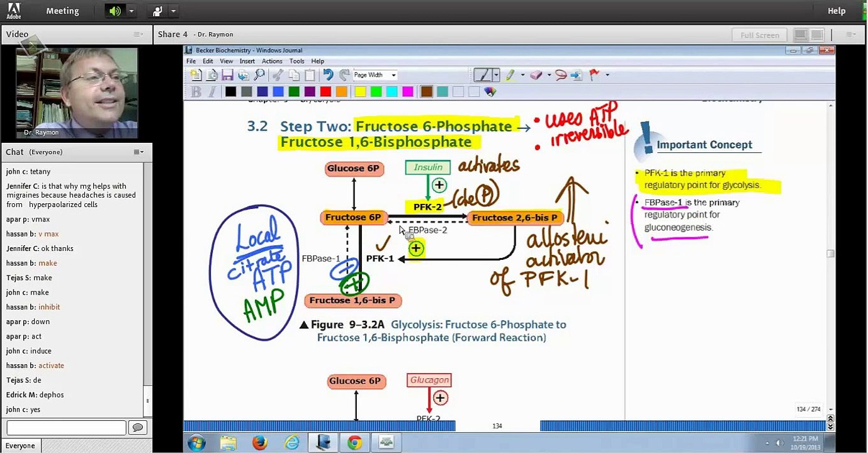Pick the magenta highlighter color swatch
This screenshot has width=868, height=453.
coord(407,92)
